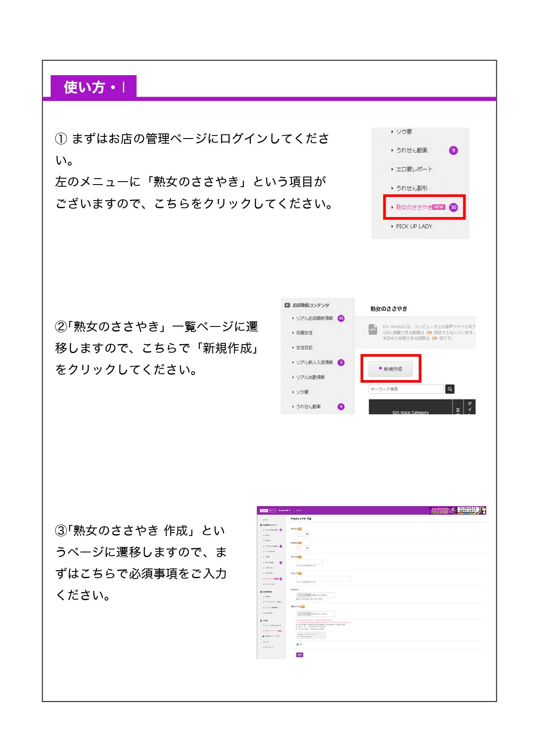The width and height of the screenshot is (539, 756).
Task: Open TOP in the step 3 sidebar
Action: [x=266, y=520]
